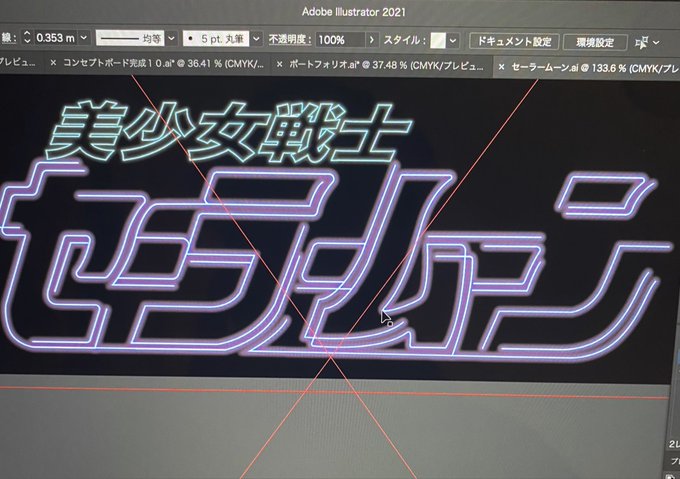This screenshot has height=479, width=680.
Task: Click the 5 pt. 丸筆 brush definition
Action: coord(216,39)
